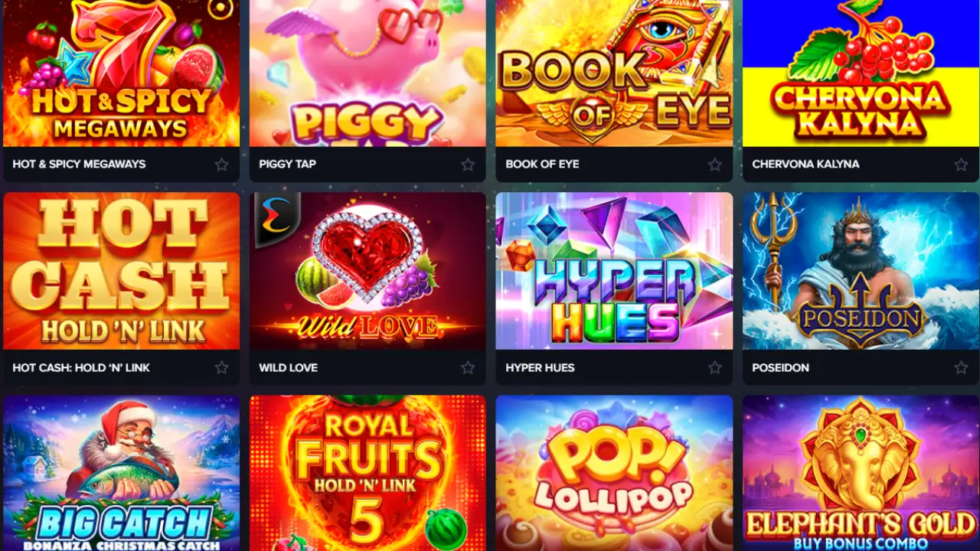This screenshot has width=980, height=551.
Task: Star the Chervona Kalyna game
Action: (x=961, y=165)
